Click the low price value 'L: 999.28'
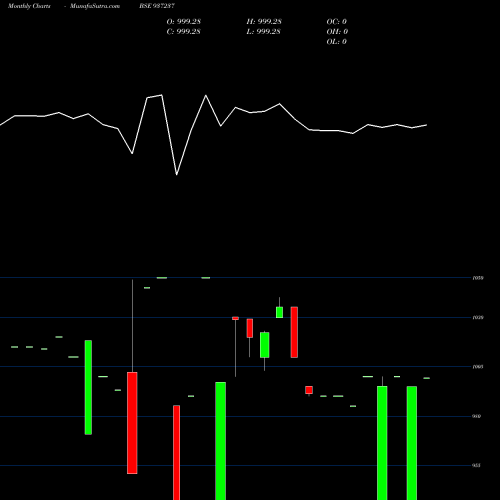This screenshot has width=500, height=500. tap(264, 32)
